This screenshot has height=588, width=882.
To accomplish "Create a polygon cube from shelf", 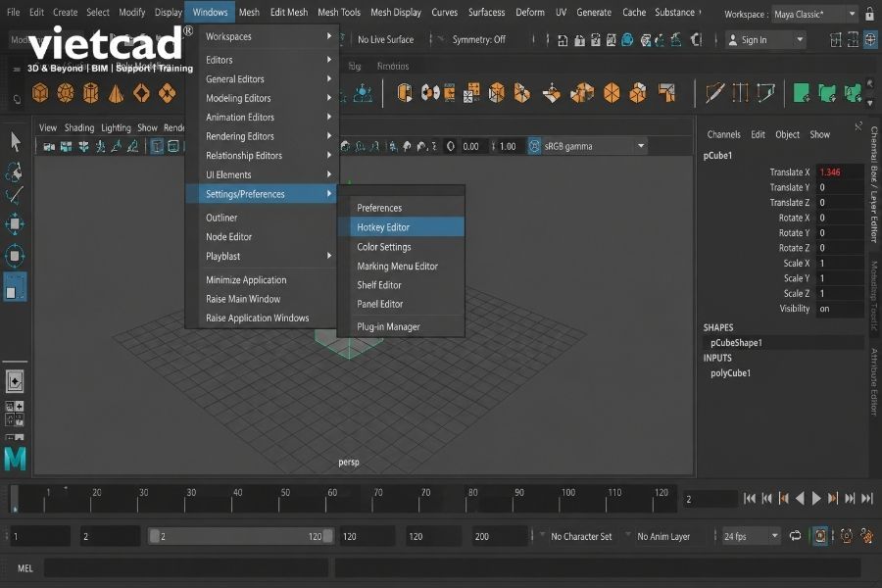I will click(40, 93).
